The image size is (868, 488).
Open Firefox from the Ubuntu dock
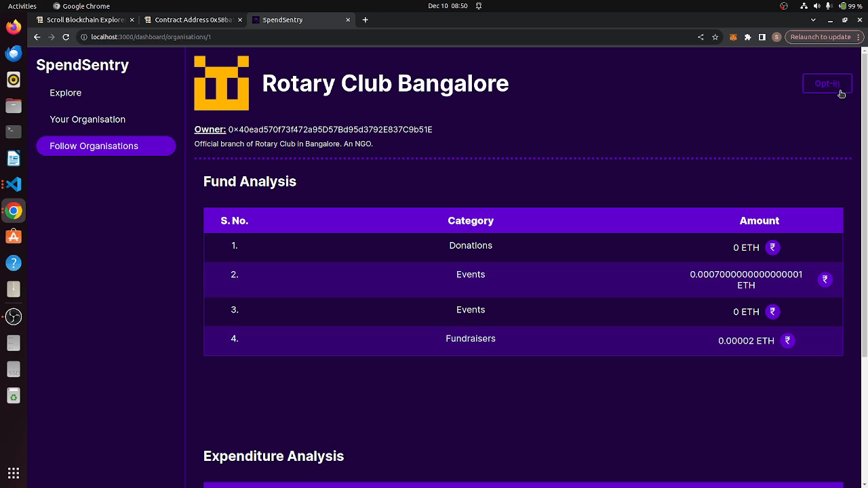click(x=14, y=27)
